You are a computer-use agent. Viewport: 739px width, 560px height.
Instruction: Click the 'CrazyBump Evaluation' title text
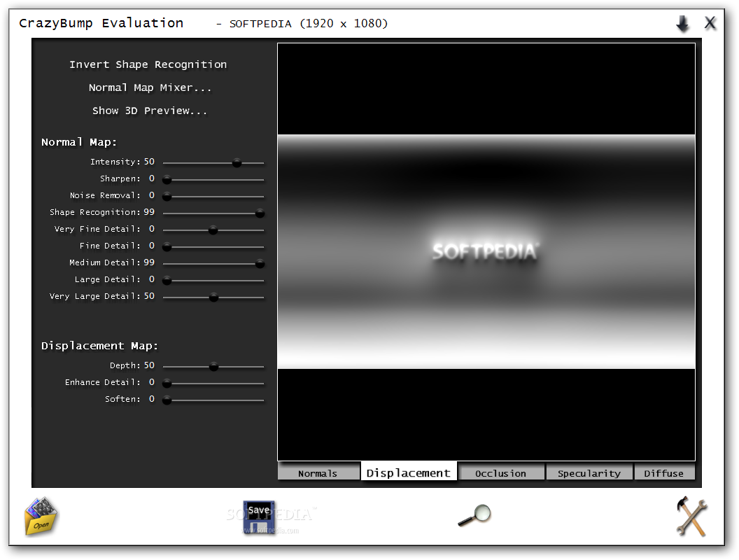click(x=101, y=23)
